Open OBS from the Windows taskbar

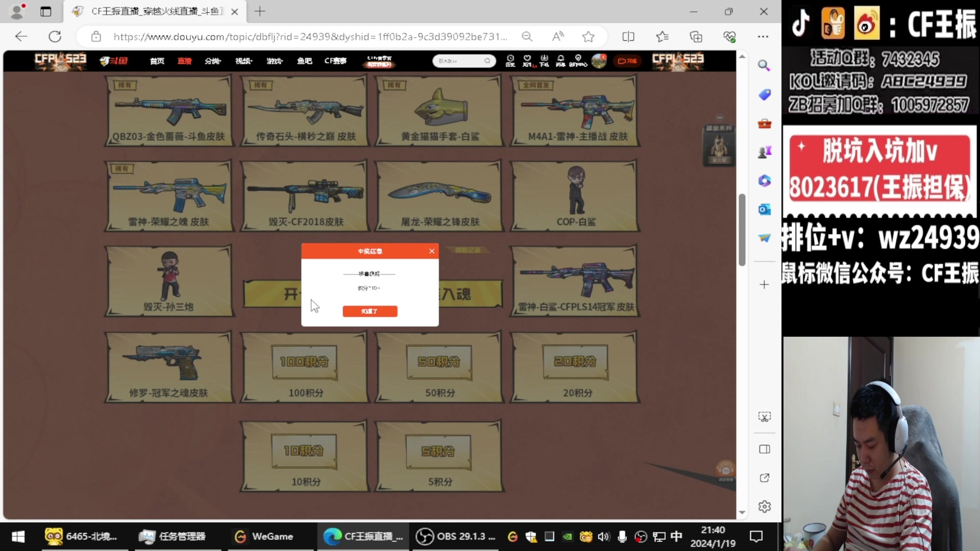pyautogui.click(x=455, y=536)
